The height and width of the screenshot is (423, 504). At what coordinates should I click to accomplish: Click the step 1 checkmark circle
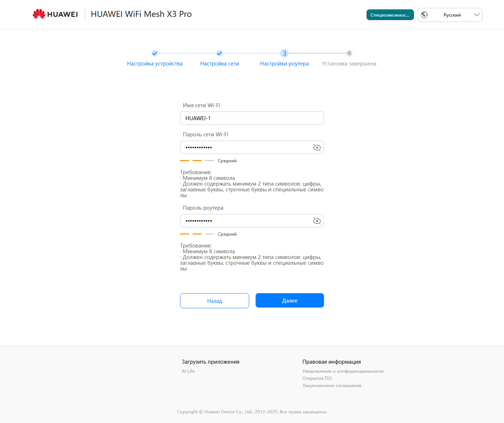(x=155, y=53)
